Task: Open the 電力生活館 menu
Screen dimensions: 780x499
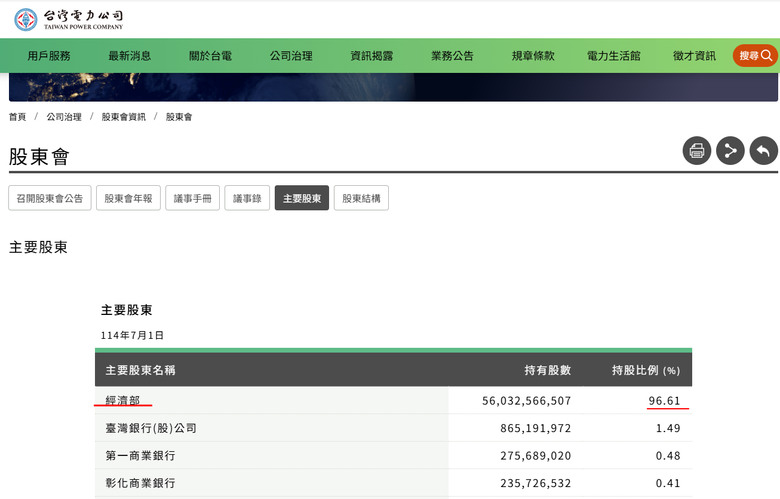Action: point(614,56)
